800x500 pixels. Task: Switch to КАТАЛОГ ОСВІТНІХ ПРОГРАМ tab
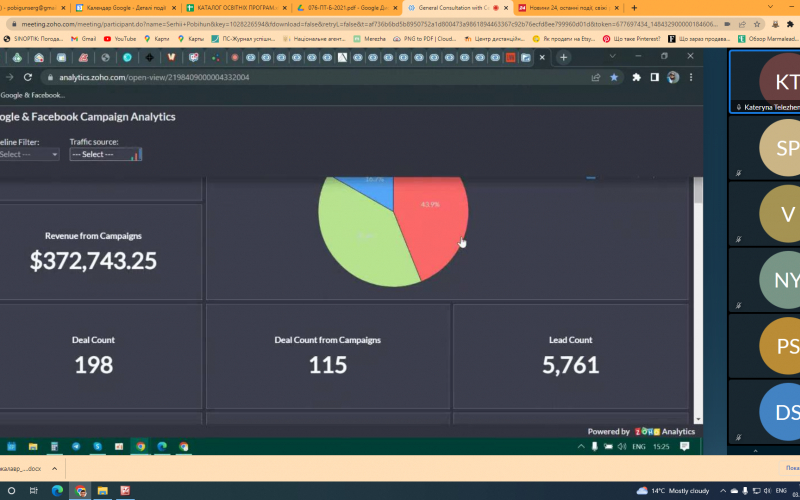[x=237, y=8]
